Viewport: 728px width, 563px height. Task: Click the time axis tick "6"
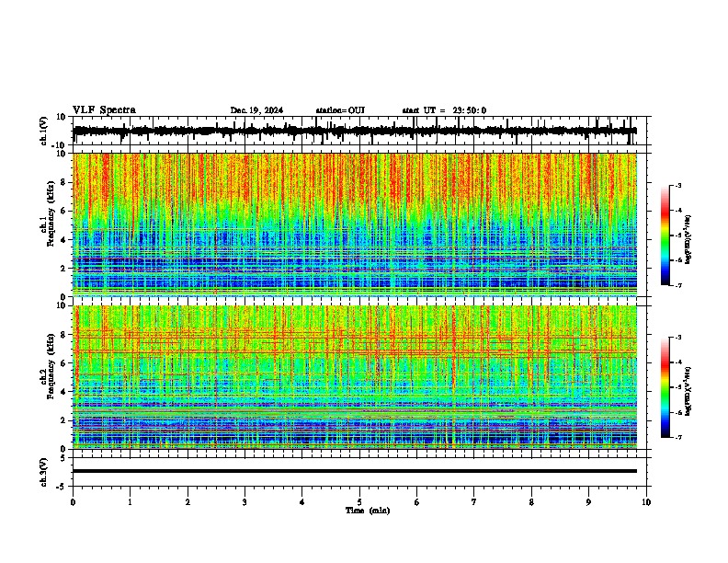point(417,502)
